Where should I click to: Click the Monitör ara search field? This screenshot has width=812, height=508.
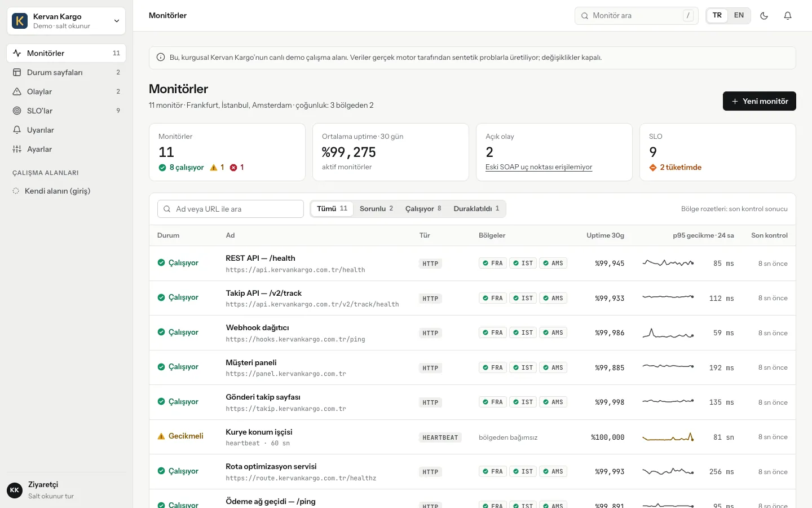click(x=636, y=16)
